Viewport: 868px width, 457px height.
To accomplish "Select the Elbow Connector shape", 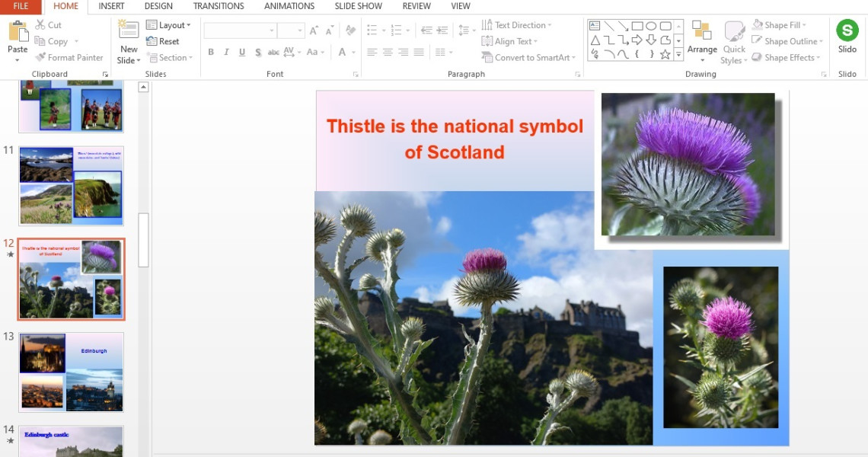I will click(x=609, y=40).
